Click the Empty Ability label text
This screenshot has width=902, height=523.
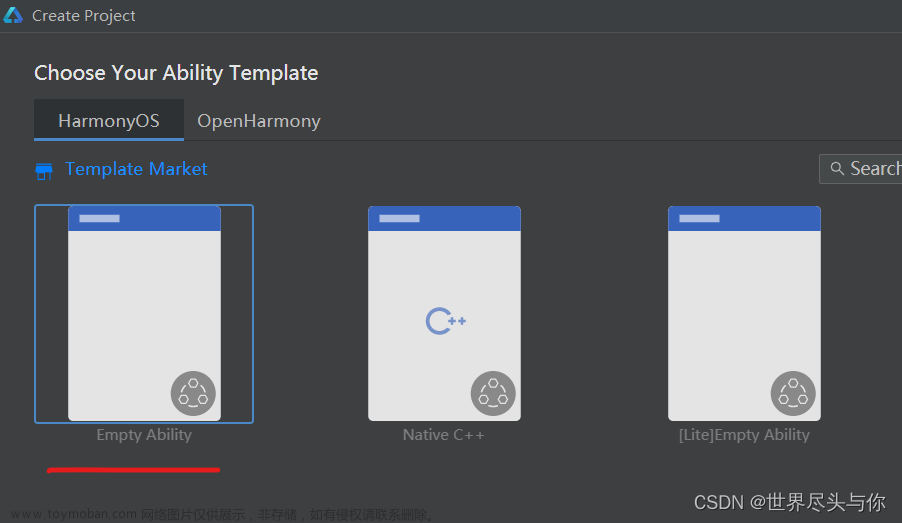[144, 435]
